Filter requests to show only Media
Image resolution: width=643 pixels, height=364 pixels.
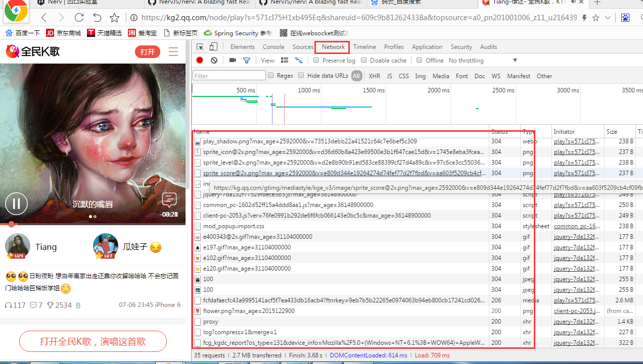441,76
